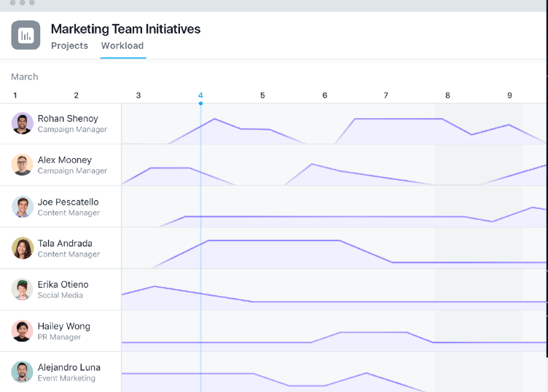Image resolution: width=548 pixels, height=392 pixels.
Task: Click Content Manager under Joe Pescatello
Action: (x=68, y=213)
